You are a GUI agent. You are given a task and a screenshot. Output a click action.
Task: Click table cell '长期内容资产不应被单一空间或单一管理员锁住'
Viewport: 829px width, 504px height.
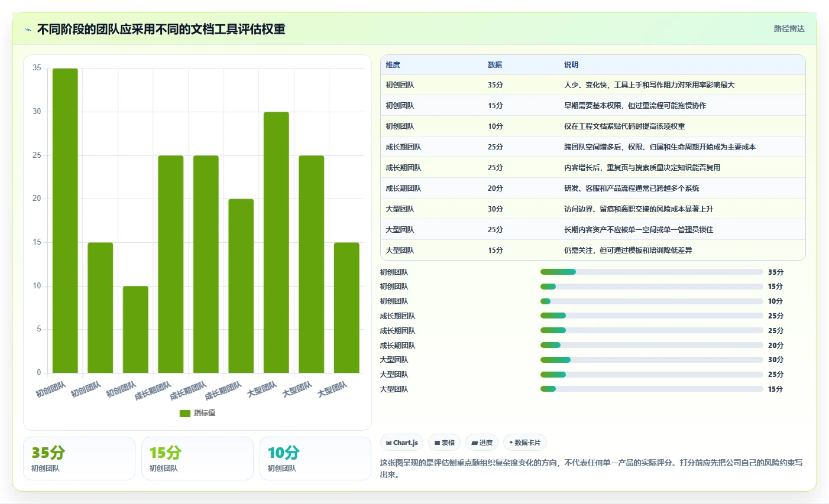click(639, 230)
